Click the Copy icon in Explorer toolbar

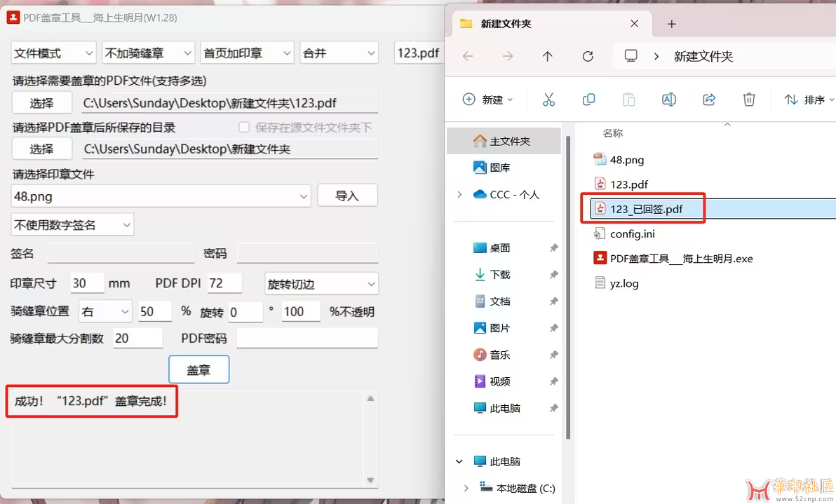(x=588, y=100)
